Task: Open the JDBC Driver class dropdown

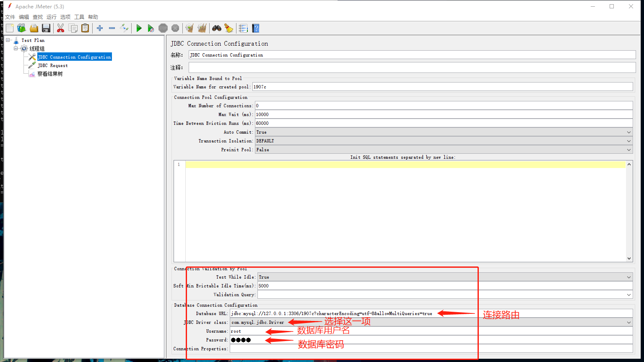Action: pyautogui.click(x=431, y=322)
